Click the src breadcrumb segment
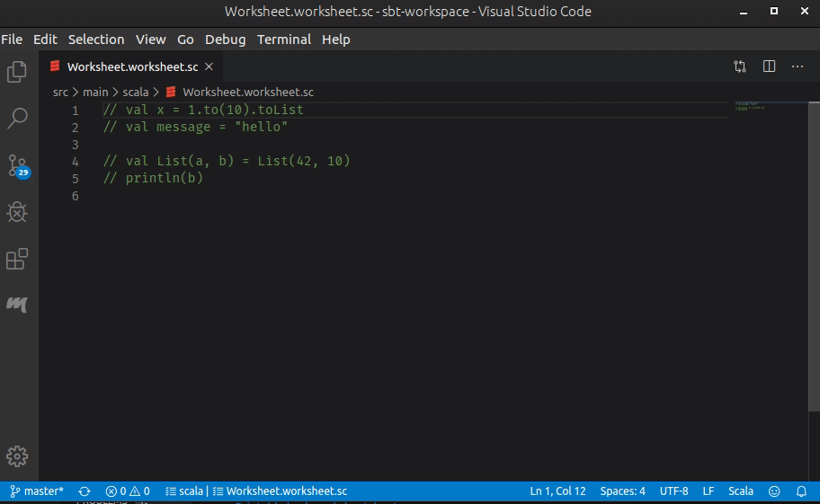 pos(60,92)
